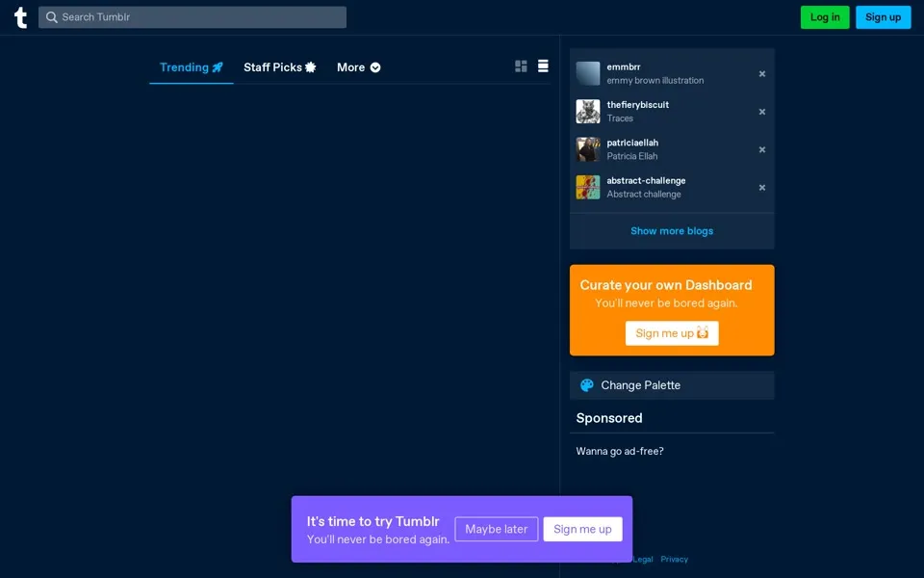Dismiss abstract-challenge blog recommendation
The height and width of the screenshot is (578, 924).
[762, 188]
